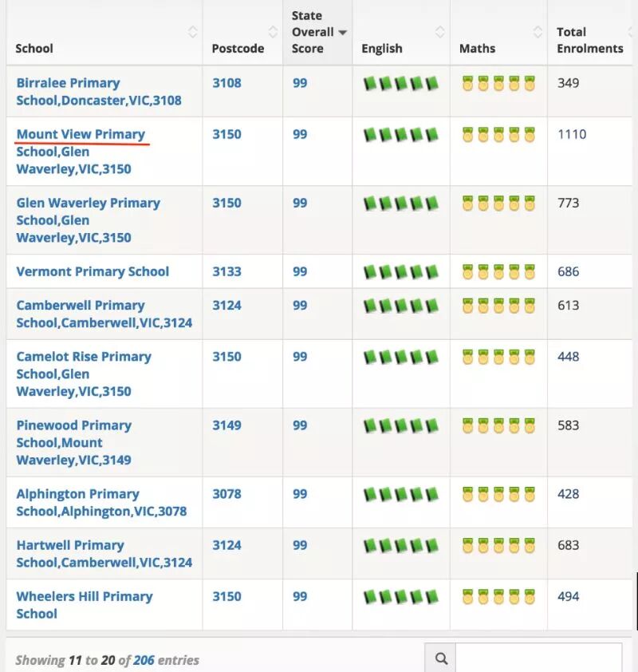Select enrolment value 448
The width and height of the screenshot is (638, 672).
568,357
